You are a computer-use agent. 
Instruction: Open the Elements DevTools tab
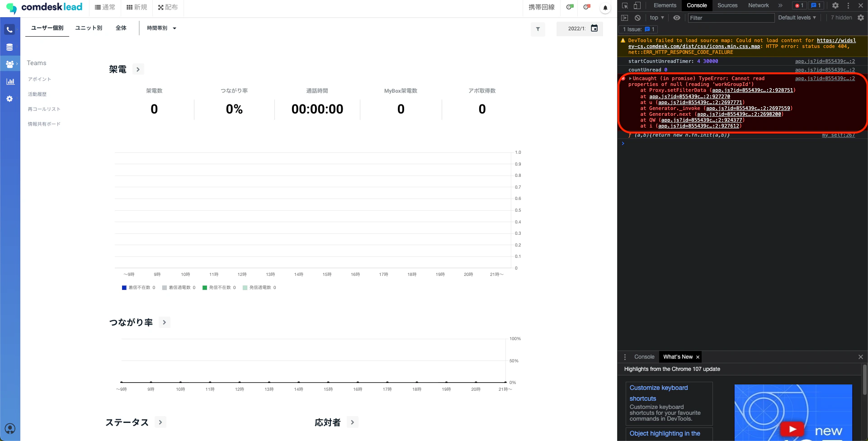tap(665, 5)
